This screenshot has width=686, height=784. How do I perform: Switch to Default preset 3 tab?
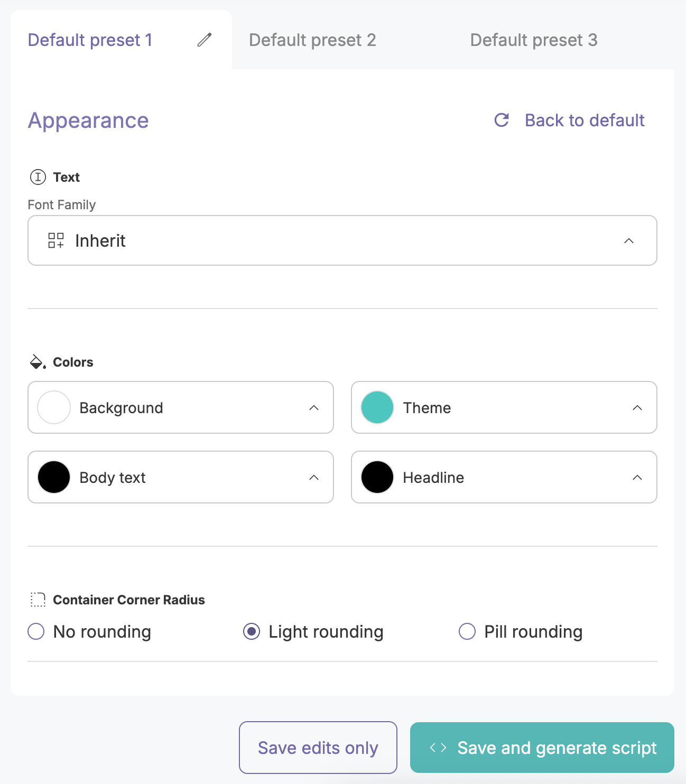[534, 40]
